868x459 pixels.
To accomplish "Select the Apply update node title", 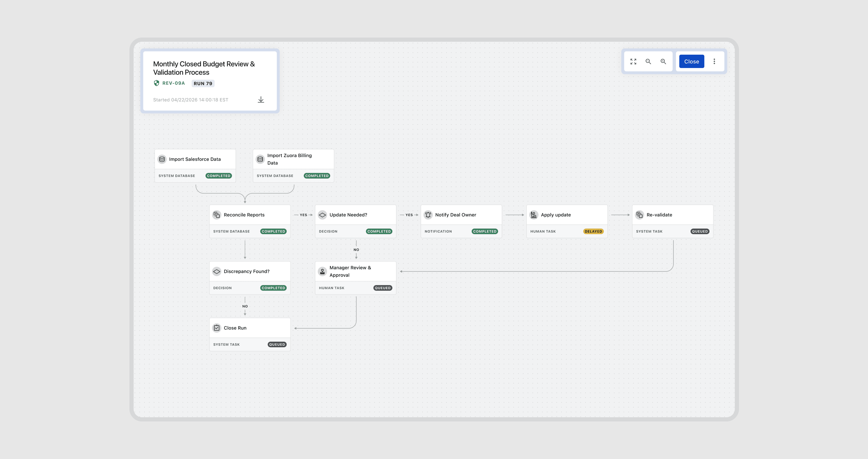I will 556,215.
